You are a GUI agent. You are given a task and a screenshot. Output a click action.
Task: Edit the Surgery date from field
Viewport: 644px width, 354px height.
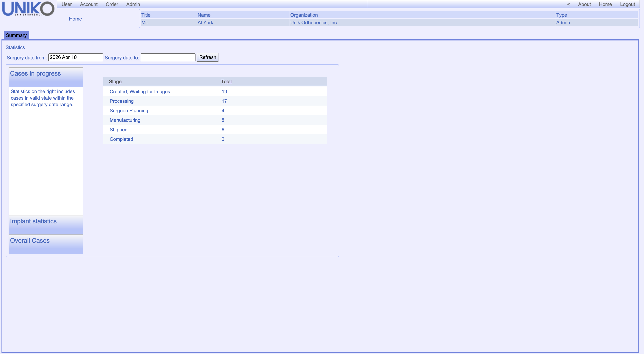pos(75,57)
